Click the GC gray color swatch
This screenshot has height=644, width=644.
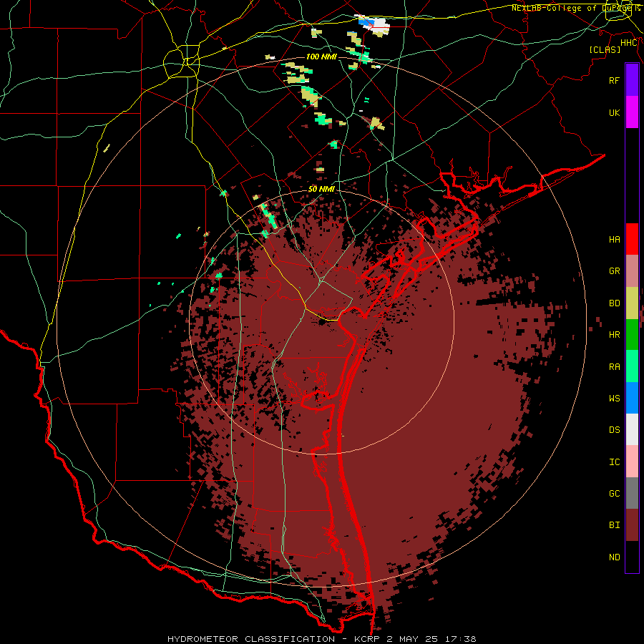(632, 493)
